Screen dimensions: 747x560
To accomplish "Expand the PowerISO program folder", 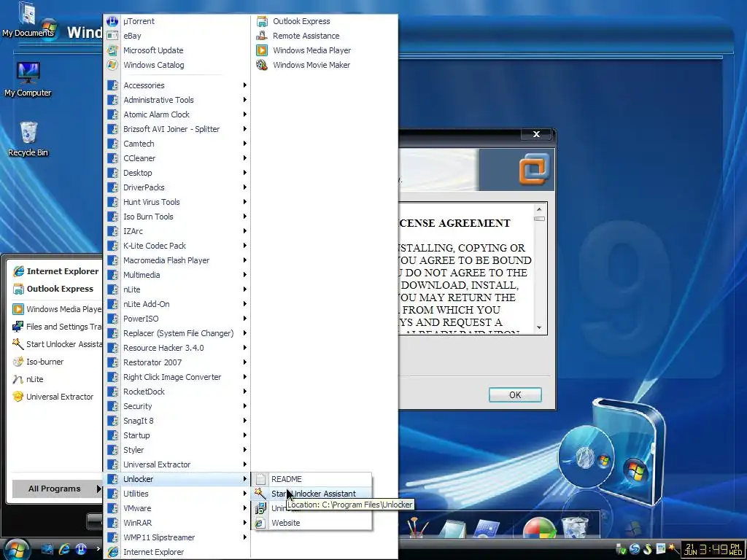I will 177,319.
